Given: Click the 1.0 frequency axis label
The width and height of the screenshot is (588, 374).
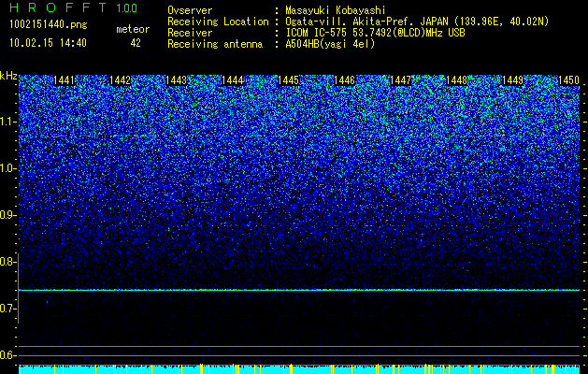Looking at the screenshot, I should click(x=8, y=168).
